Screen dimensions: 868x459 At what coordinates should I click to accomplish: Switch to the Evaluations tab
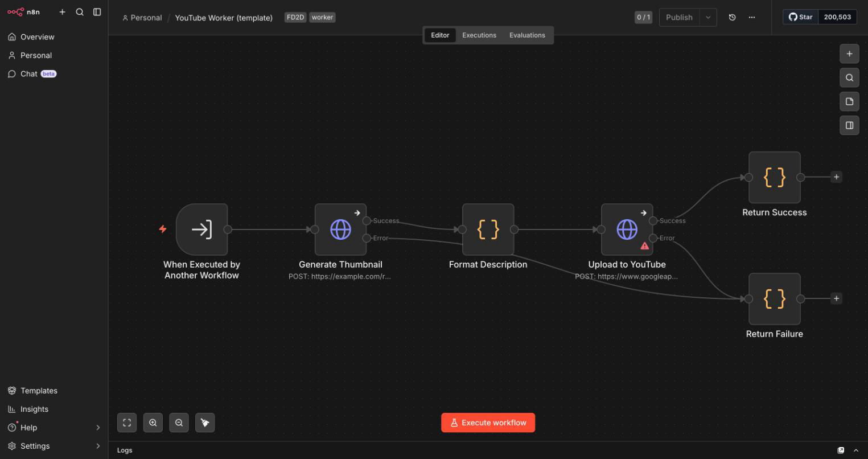coord(527,35)
